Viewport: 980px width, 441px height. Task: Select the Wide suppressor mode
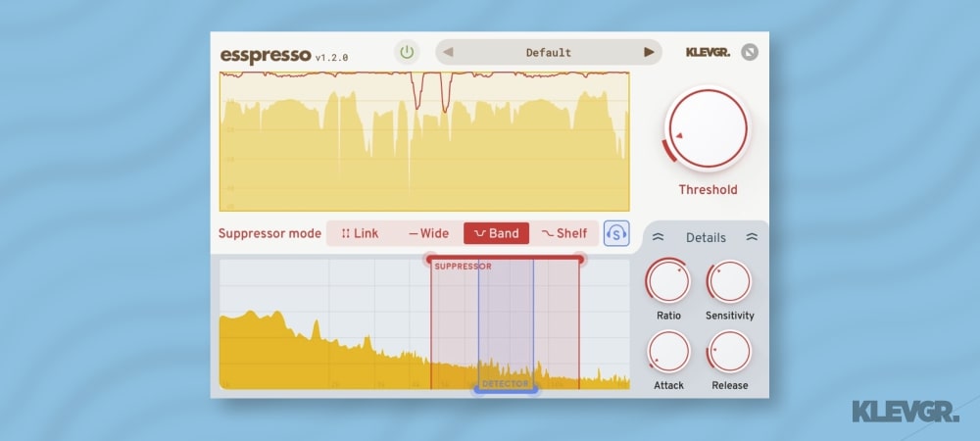tap(428, 233)
